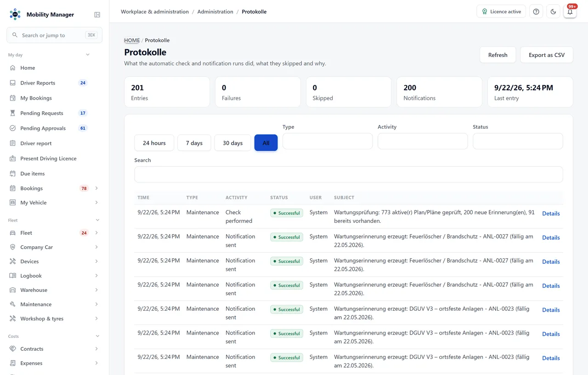Open the Activity filter dropdown

423,141
